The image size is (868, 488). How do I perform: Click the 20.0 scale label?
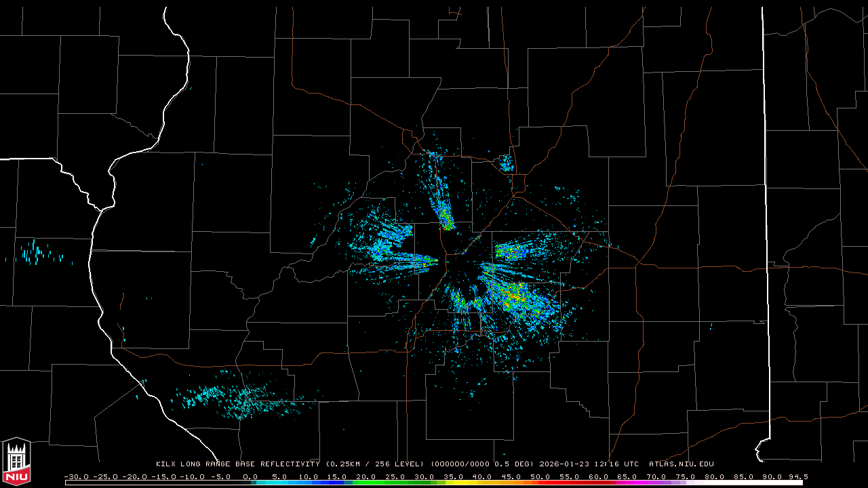point(366,476)
